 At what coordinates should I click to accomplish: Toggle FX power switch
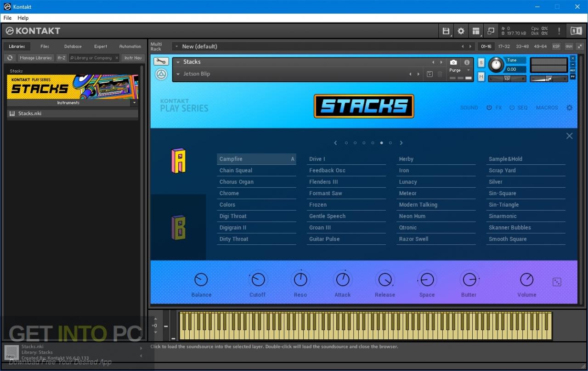(x=489, y=108)
